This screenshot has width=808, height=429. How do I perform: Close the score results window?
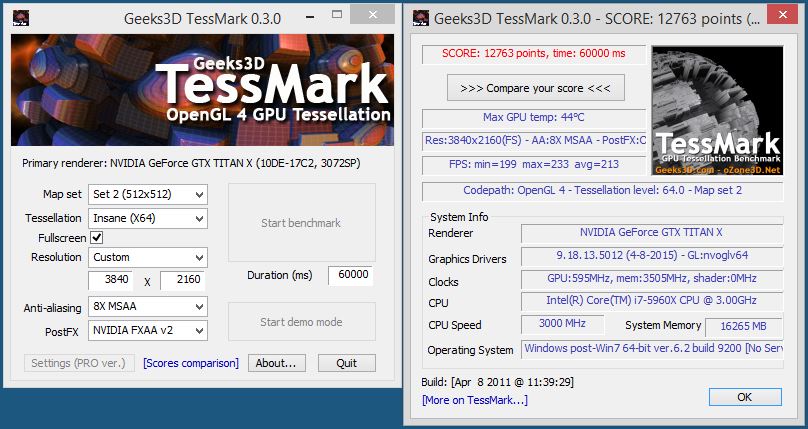[782, 15]
